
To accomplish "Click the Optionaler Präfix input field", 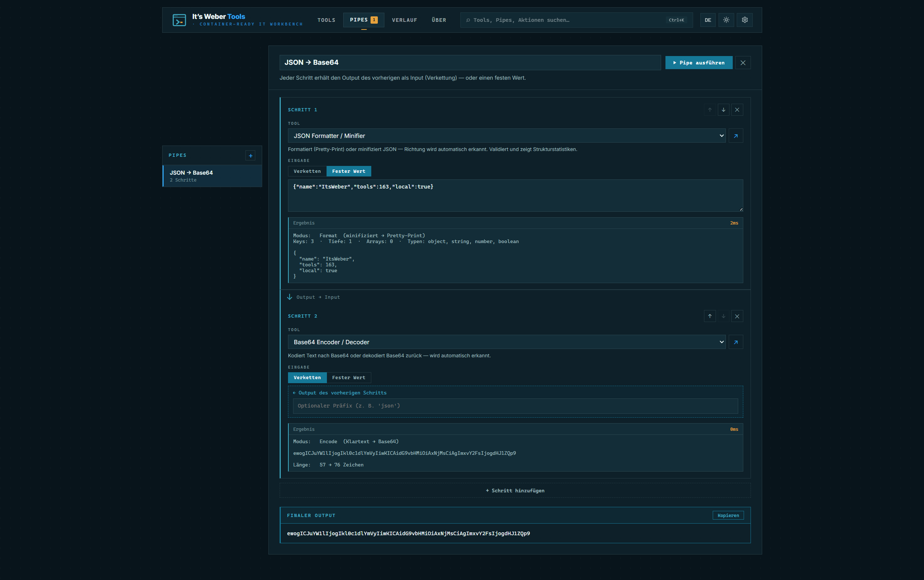I will click(x=516, y=406).
